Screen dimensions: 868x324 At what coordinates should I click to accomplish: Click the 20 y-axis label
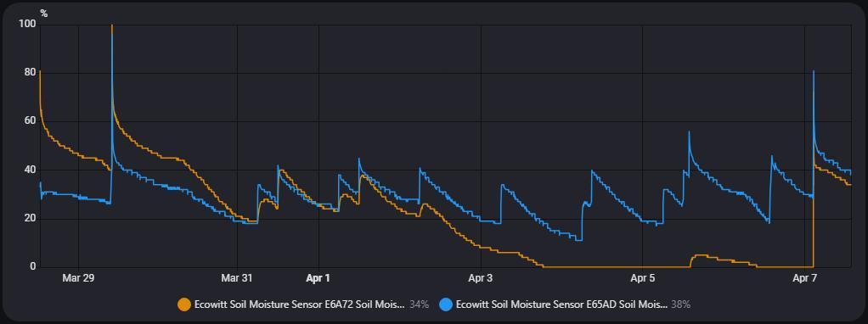(31, 218)
